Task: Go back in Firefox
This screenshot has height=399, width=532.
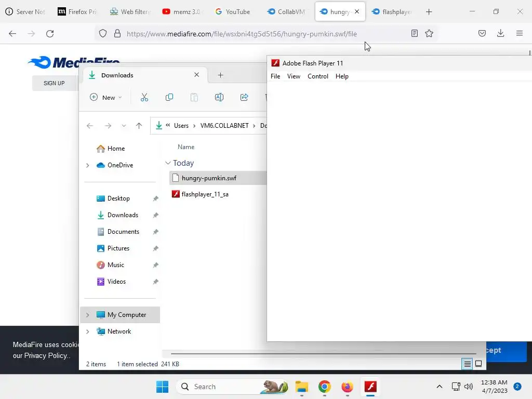Action: coord(12,34)
